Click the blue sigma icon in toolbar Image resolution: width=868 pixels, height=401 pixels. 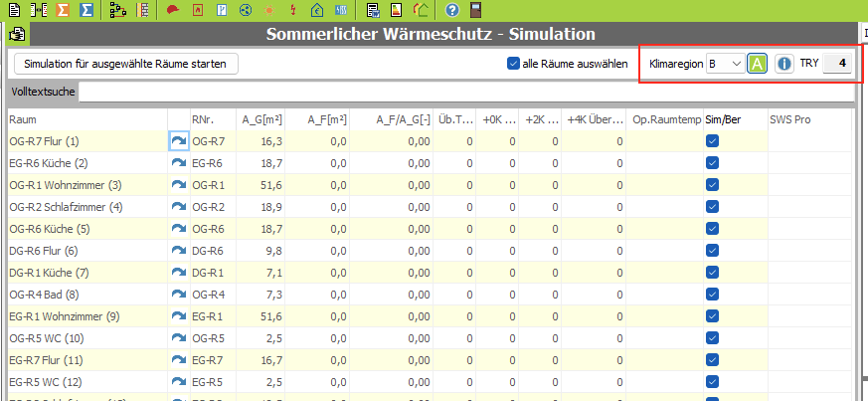pos(87,11)
